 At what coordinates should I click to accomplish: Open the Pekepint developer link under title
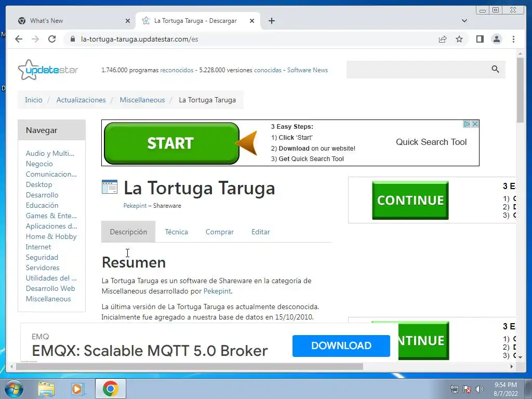coord(135,206)
